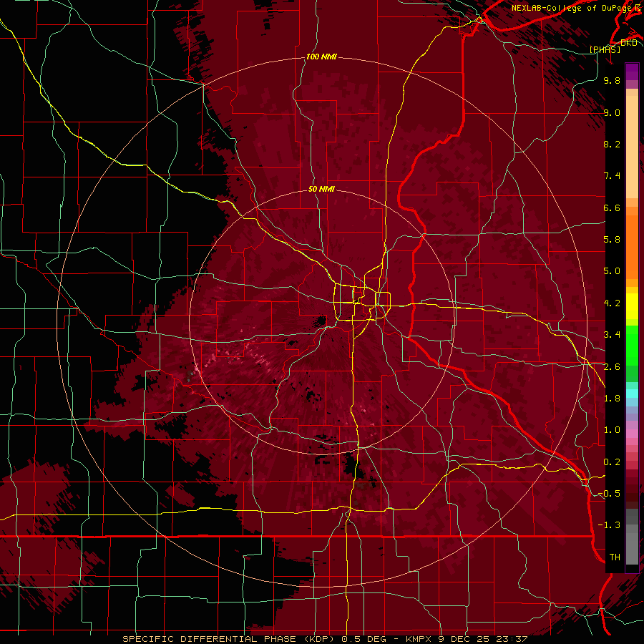The height and width of the screenshot is (644, 644).
Task: Click the yellow segment of color bar
Action: click(x=632, y=306)
